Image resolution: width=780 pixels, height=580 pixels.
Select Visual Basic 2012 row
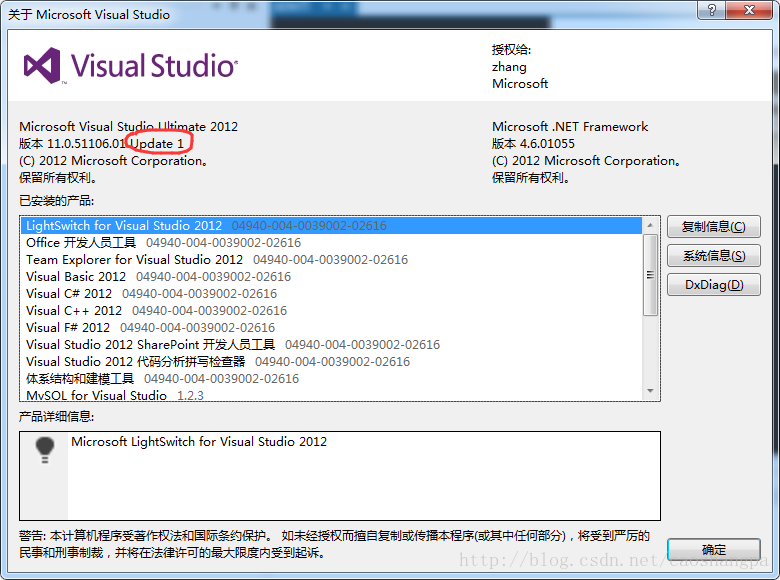point(331,277)
